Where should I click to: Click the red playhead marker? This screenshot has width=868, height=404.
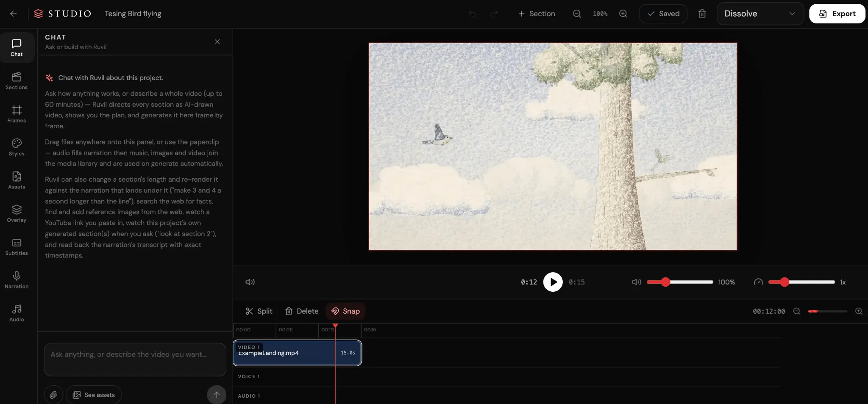click(x=335, y=326)
